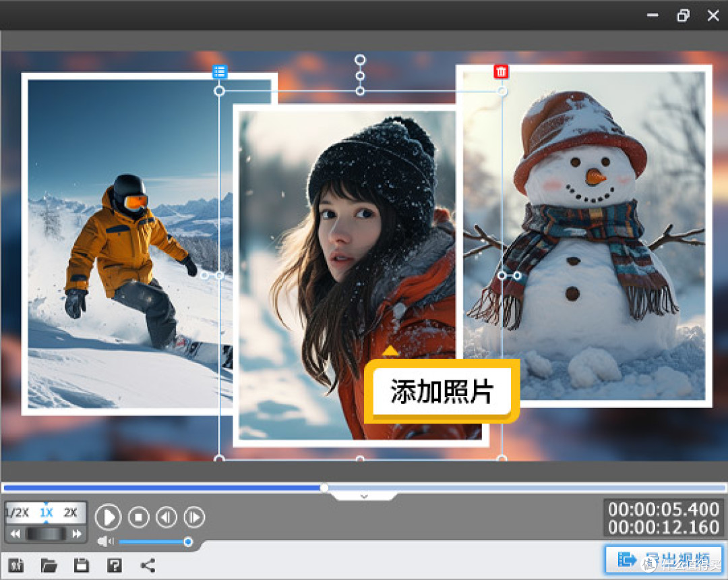Close the application window

pos(713,16)
